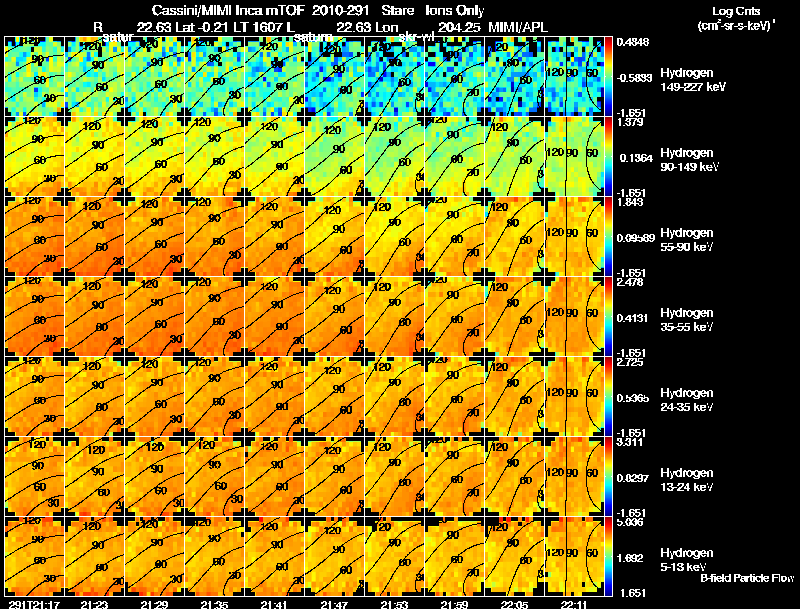Click the 'LT 1607' header value
The width and height of the screenshot is (800, 609).
[x=259, y=27]
